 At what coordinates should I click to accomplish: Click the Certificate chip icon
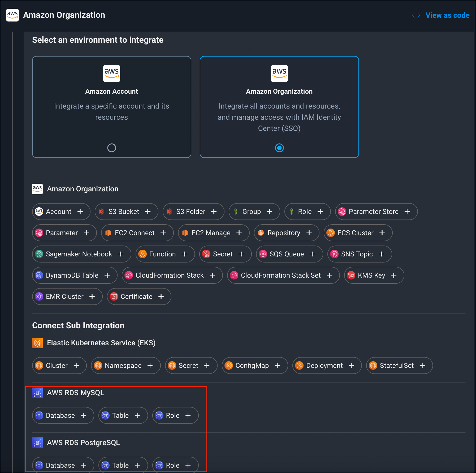114,296
